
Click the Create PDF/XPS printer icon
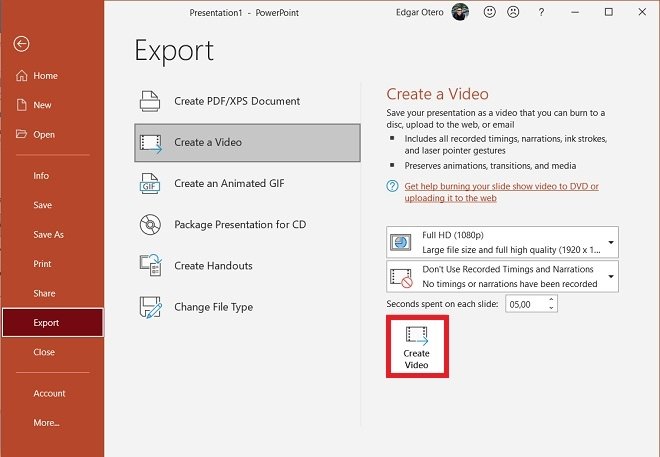tap(150, 101)
